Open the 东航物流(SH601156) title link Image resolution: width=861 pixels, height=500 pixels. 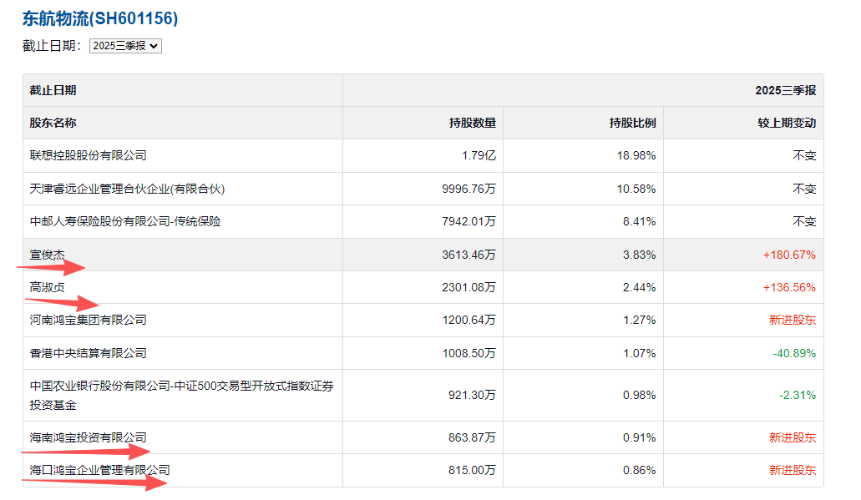coord(101,19)
